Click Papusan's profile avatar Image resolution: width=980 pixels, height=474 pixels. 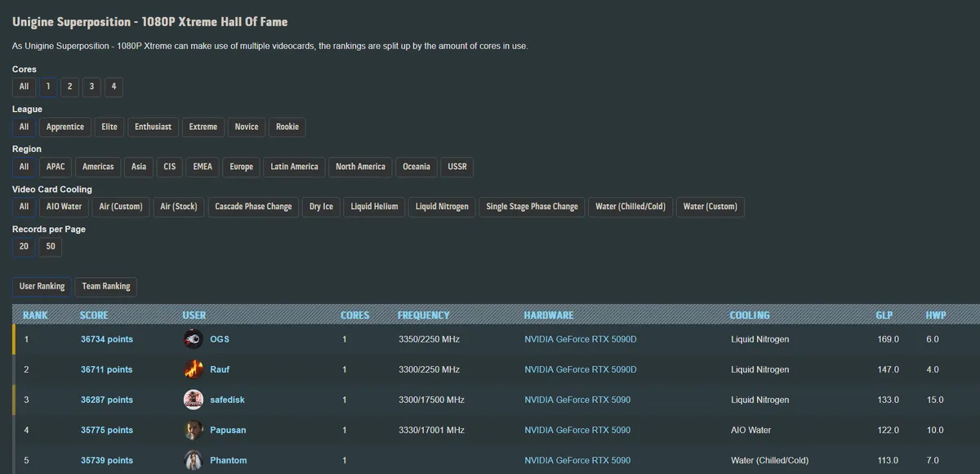[x=193, y=430]
